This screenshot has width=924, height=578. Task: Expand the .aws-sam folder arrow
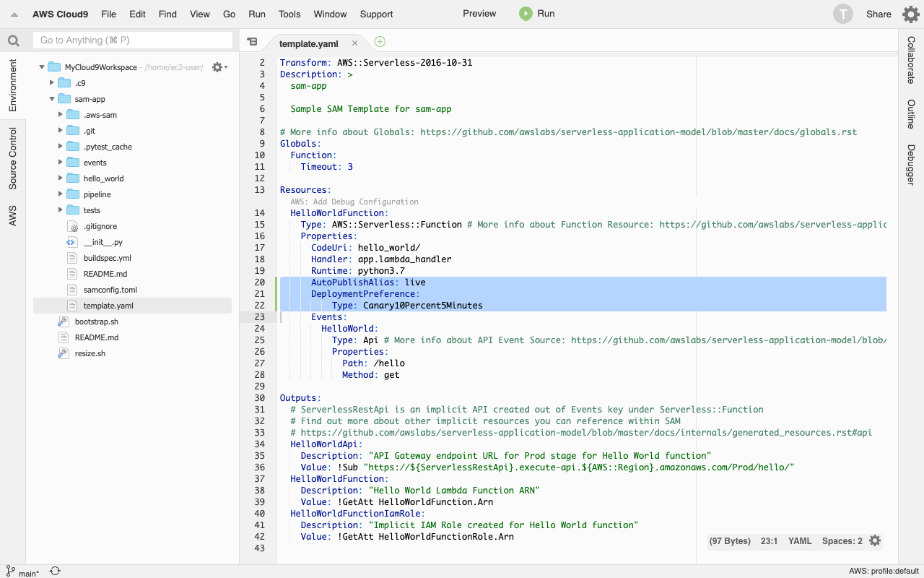(60, 115)
